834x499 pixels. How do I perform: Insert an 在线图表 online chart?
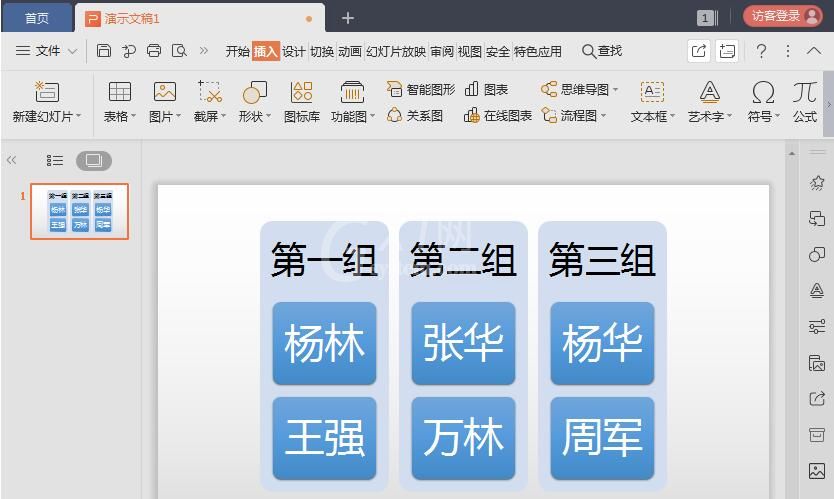[497, 115]
